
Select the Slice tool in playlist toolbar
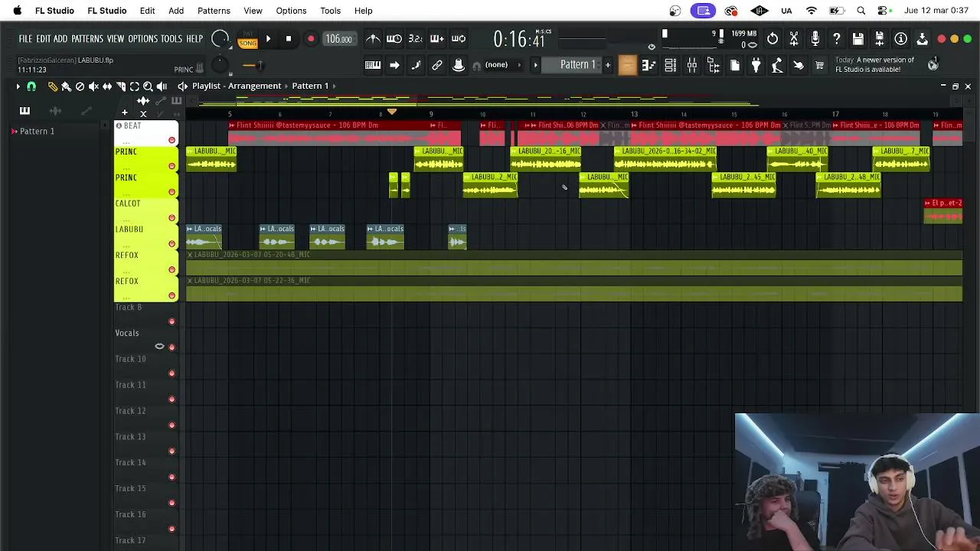point(121,86)
